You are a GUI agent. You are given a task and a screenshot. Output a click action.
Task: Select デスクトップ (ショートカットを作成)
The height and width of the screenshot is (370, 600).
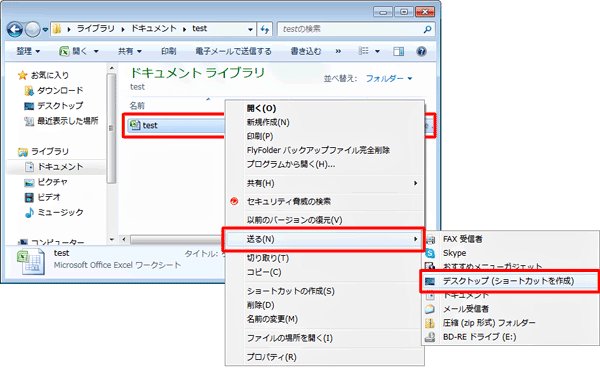(x=509, y=281)
